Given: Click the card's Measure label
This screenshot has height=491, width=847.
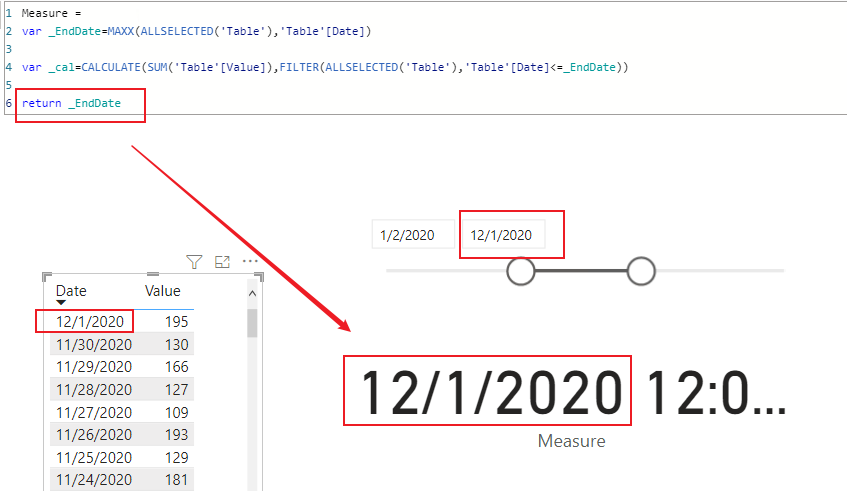Looking at the screenshot, I should point(572,441).
